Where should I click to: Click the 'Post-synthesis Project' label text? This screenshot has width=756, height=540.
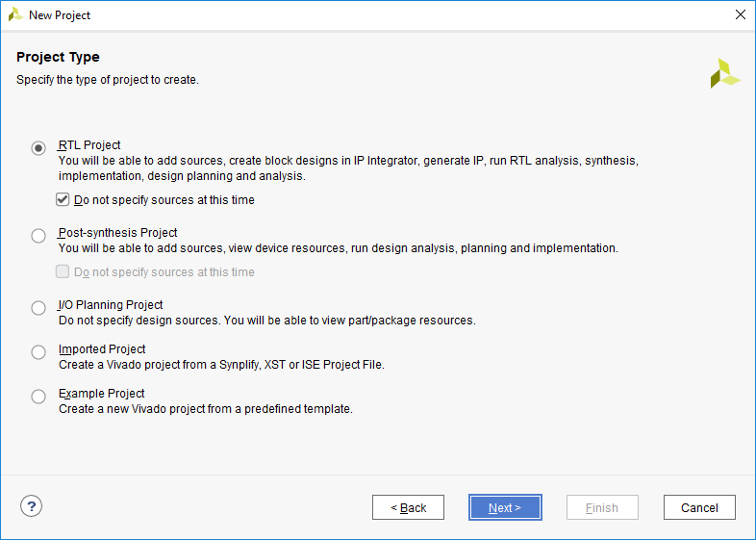pyautogui.click(x=117, y=233)
